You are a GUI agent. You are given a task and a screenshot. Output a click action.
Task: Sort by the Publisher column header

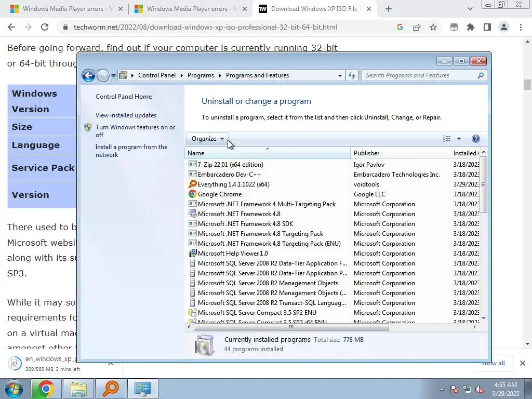coord(400,153)
